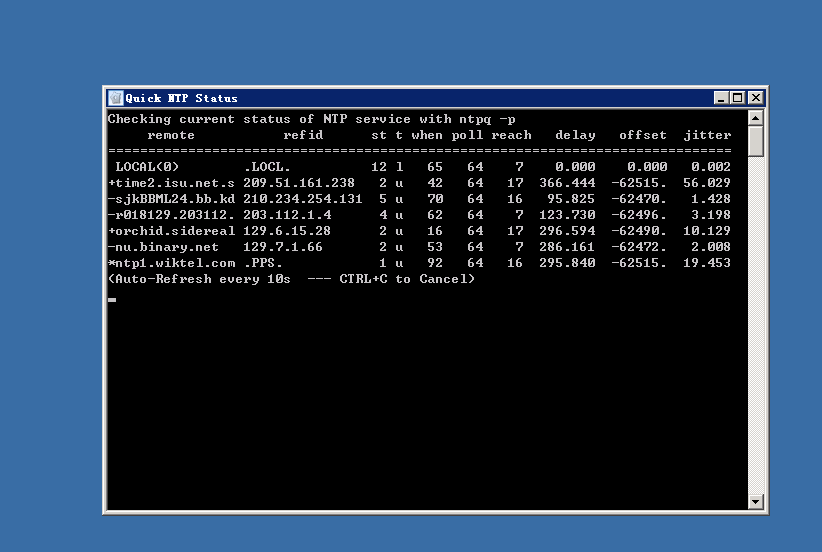Click the 56.029 jitter value
822x552 pixels.
point(707,183)
